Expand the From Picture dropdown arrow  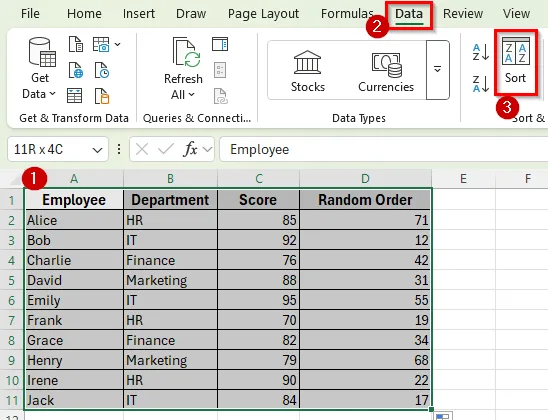click(x=117, y=44)
